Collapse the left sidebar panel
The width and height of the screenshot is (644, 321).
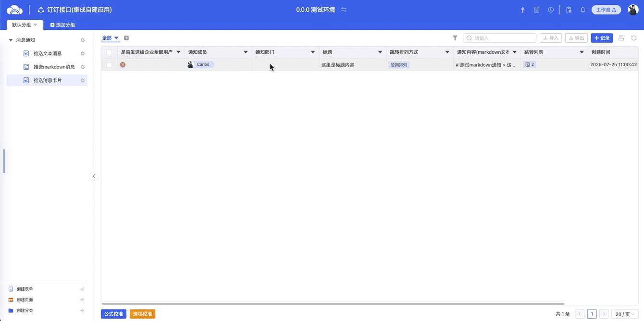(x=94, y=176)
